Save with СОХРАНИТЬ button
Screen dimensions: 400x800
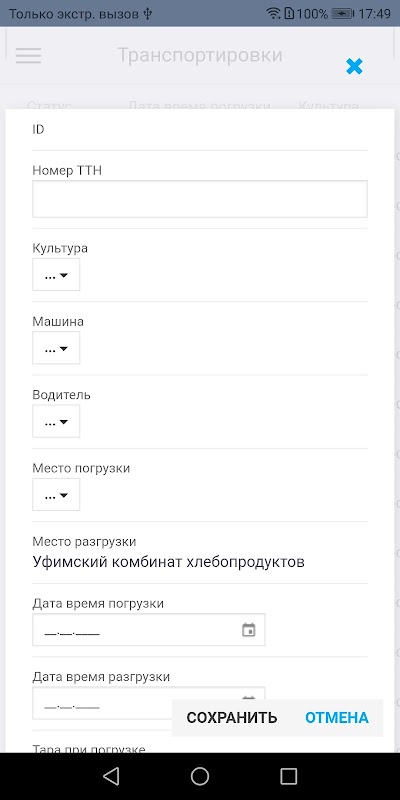click(x=232, y=717)
